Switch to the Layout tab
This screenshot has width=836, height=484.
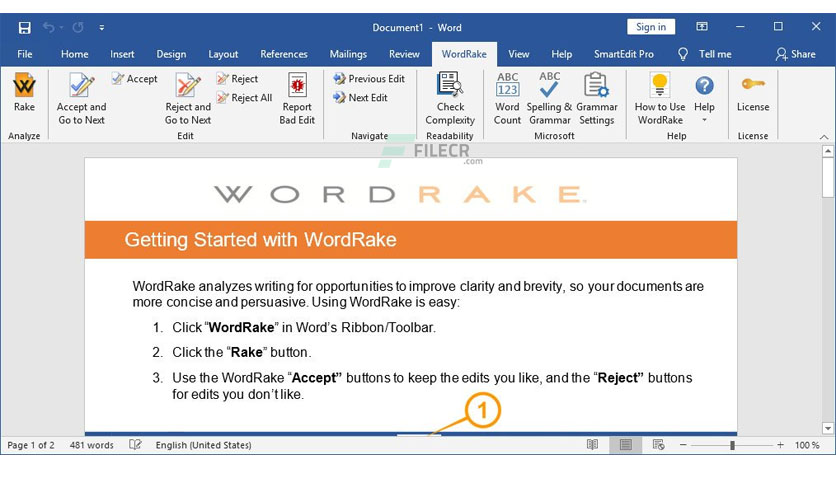click(223, 54)
